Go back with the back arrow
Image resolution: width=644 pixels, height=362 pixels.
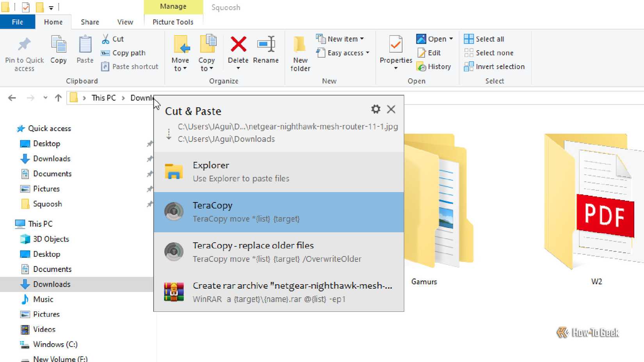click(12, 98)
